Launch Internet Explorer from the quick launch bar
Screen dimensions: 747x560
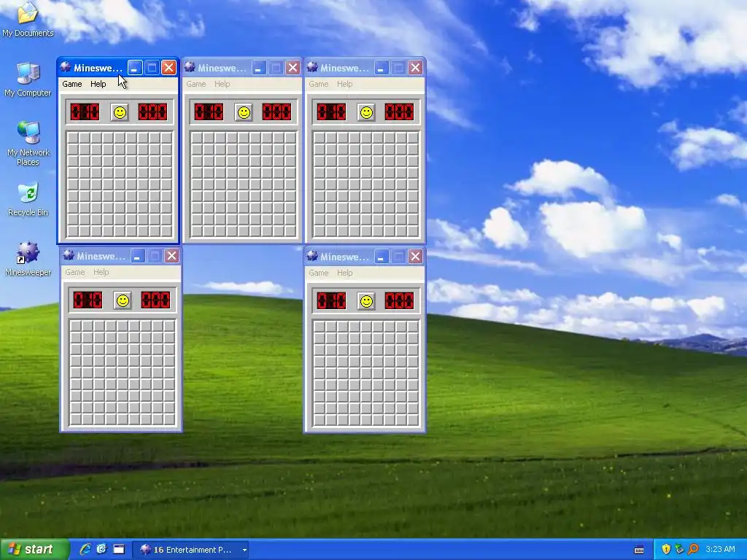[x=85, y=550]
